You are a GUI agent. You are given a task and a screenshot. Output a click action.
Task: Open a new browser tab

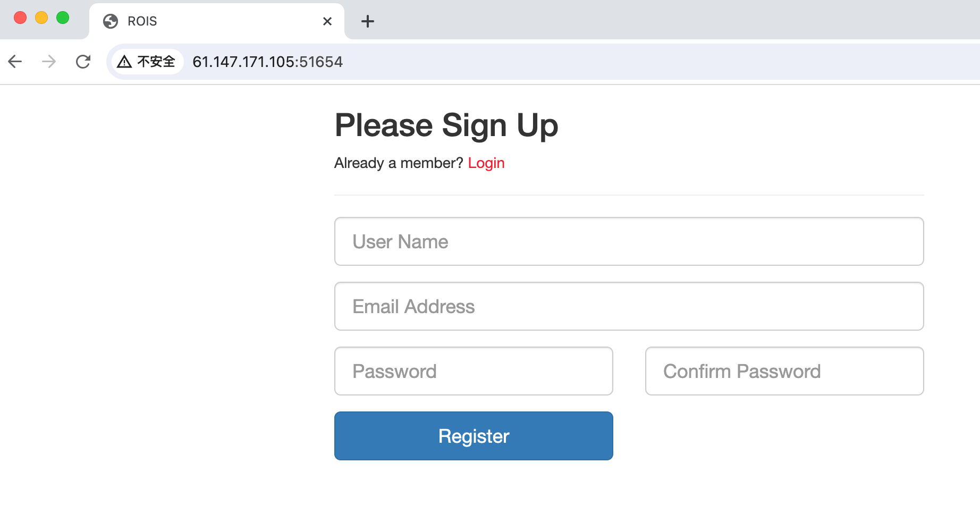(x=367, y=21)
